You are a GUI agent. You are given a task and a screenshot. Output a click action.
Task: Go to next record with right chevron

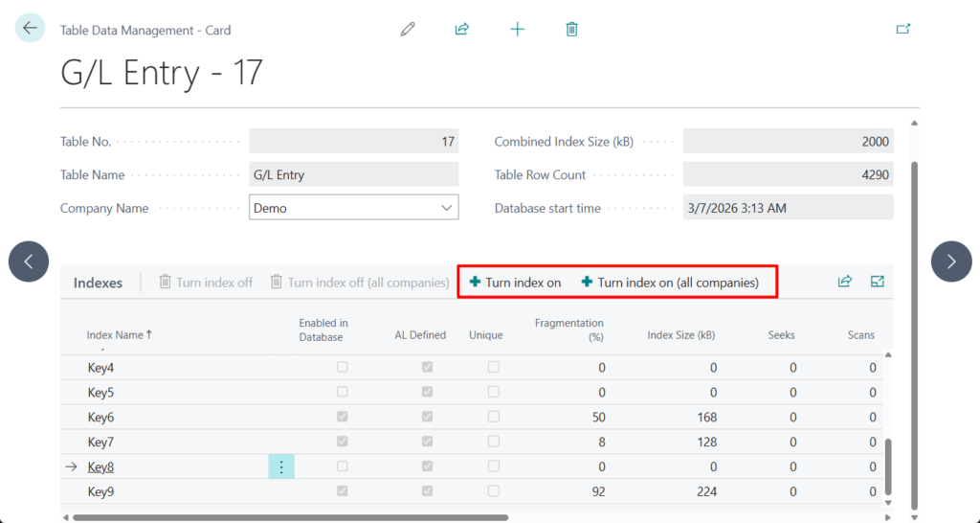point(951,261)
